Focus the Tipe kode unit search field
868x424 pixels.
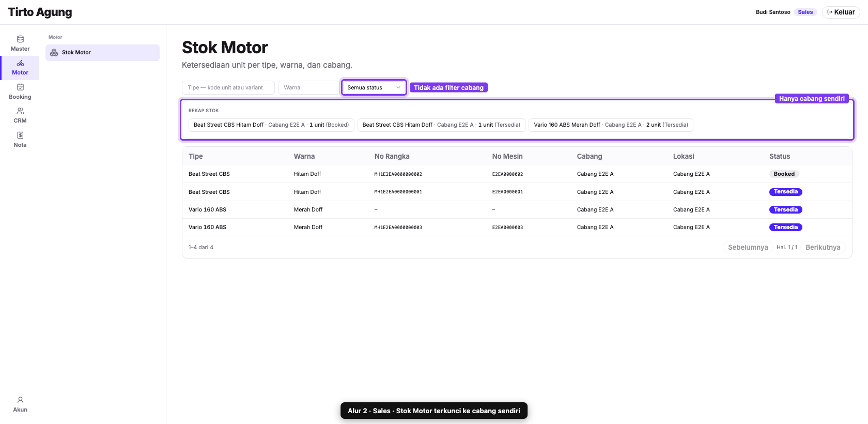(x=228, y=87)
